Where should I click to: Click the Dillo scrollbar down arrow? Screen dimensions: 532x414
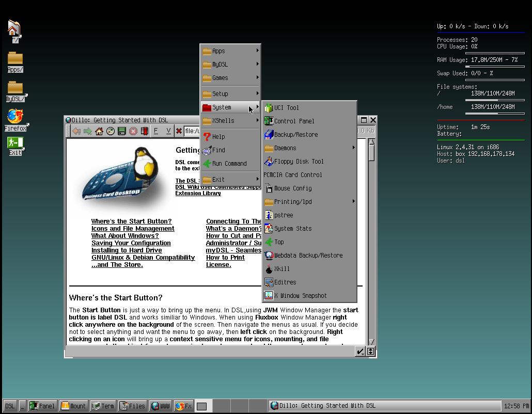coord(371,342)
